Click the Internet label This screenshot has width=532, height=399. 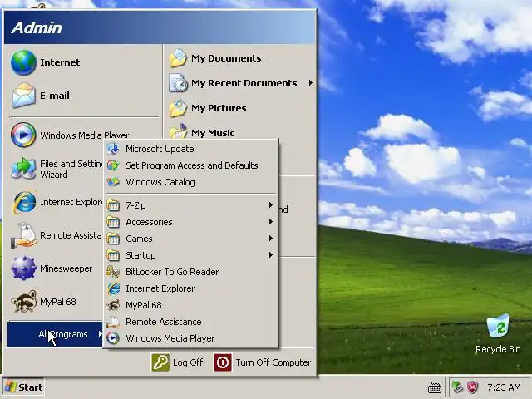coord(60,62)
